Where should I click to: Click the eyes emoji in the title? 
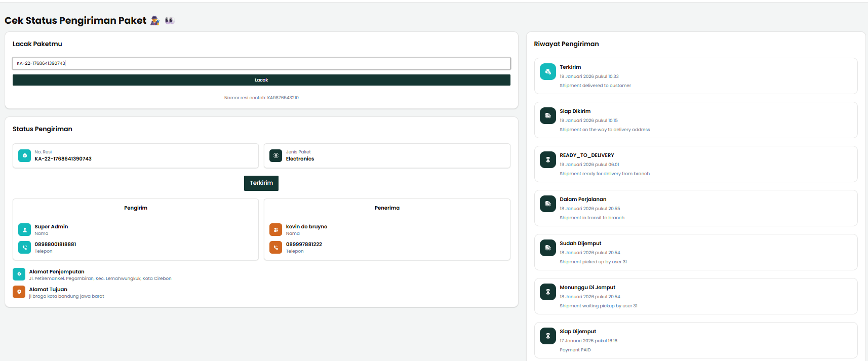[170, 21]
